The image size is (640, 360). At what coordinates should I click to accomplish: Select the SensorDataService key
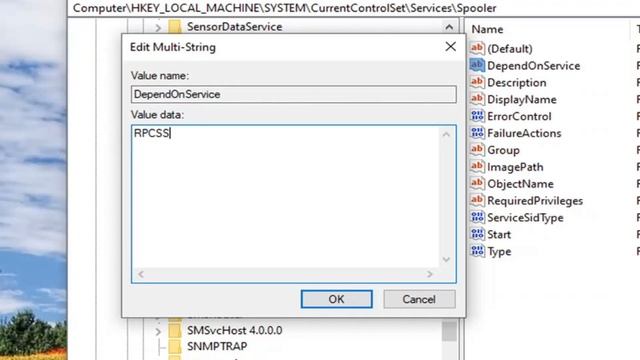point(234,27)
